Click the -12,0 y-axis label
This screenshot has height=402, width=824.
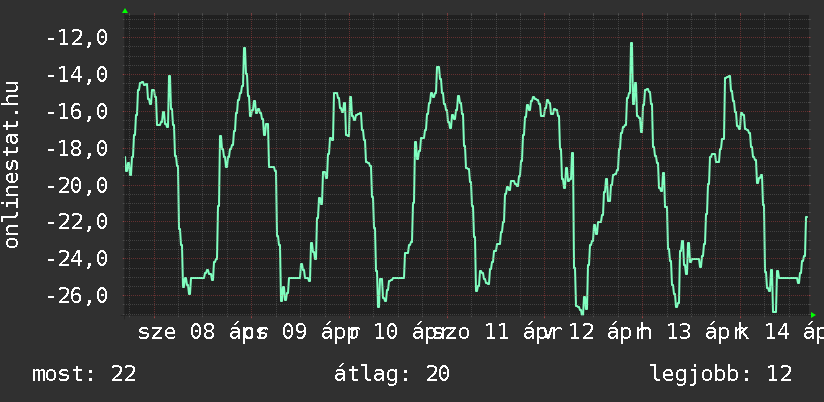pyautogui.click(x=76, y=38)
